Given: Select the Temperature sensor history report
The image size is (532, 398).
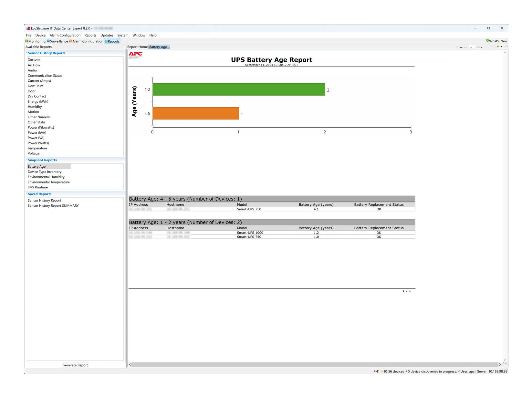Looking at the screenshot, I should (x=37, y=148).
